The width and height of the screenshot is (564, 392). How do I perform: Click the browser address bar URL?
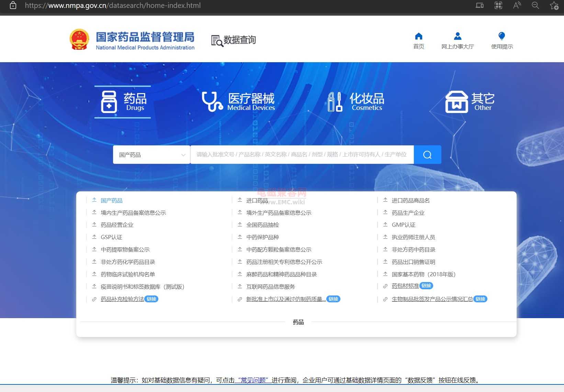point(113,5)
